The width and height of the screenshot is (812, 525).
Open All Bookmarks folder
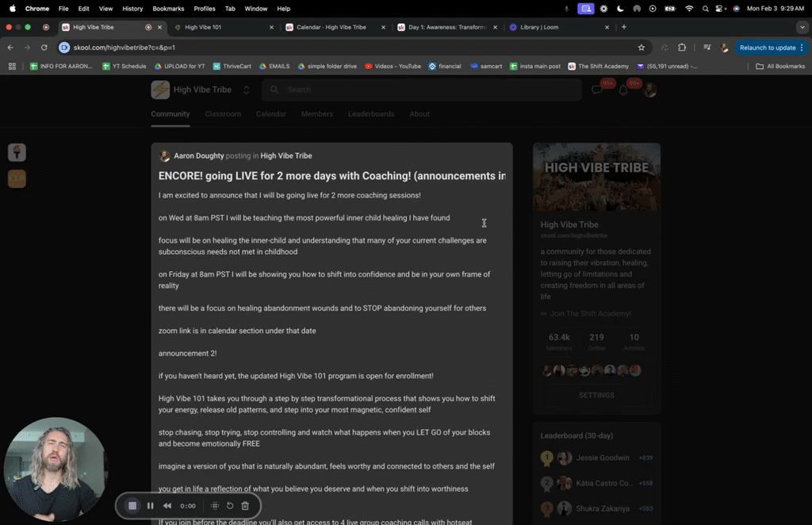780,67
